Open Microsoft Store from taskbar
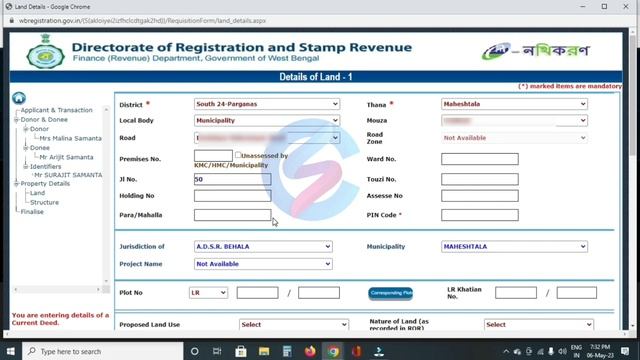 tap(241, 351)
